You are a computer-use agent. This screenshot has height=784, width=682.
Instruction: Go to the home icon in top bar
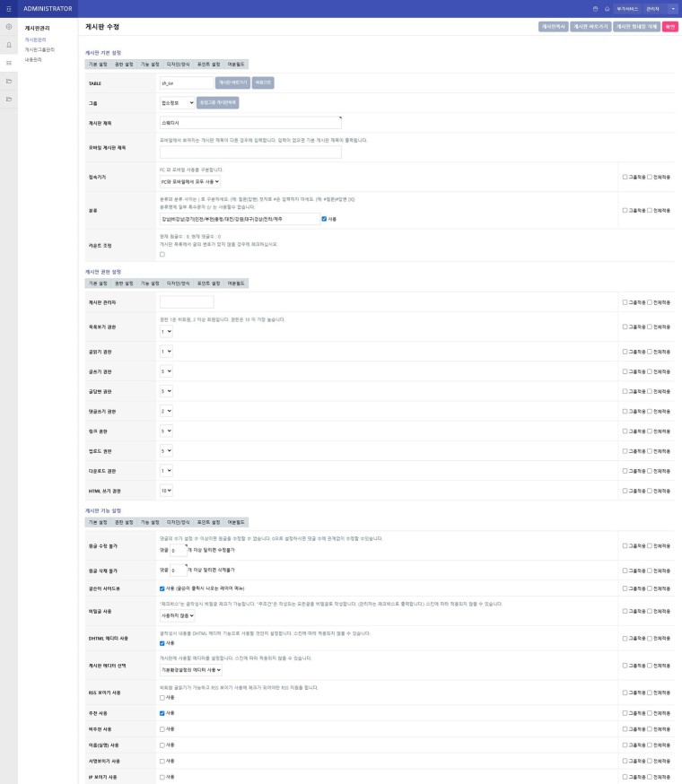pos(607,9)
